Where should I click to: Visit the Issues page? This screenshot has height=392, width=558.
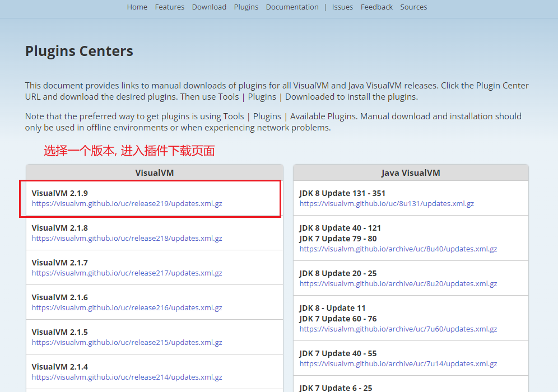pyautogui.click(x=342, y=7)
